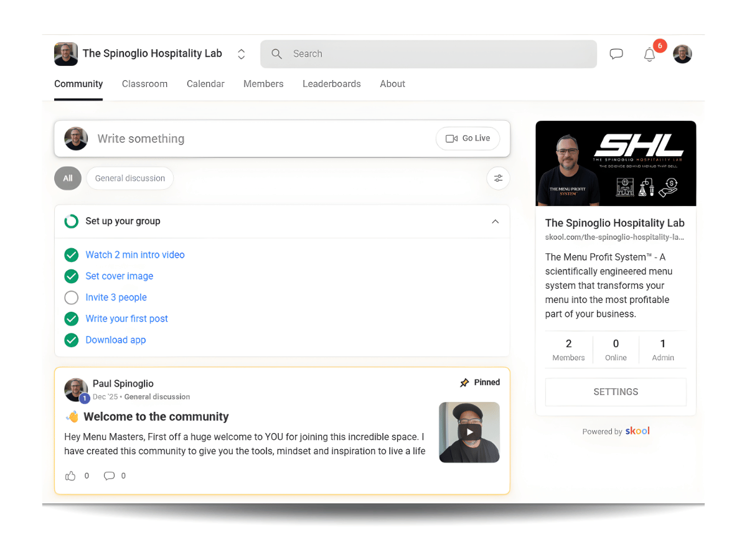Screen dimensions: 747x560
Task: Click the setup progress ring icon
Action: coord(72,221)
